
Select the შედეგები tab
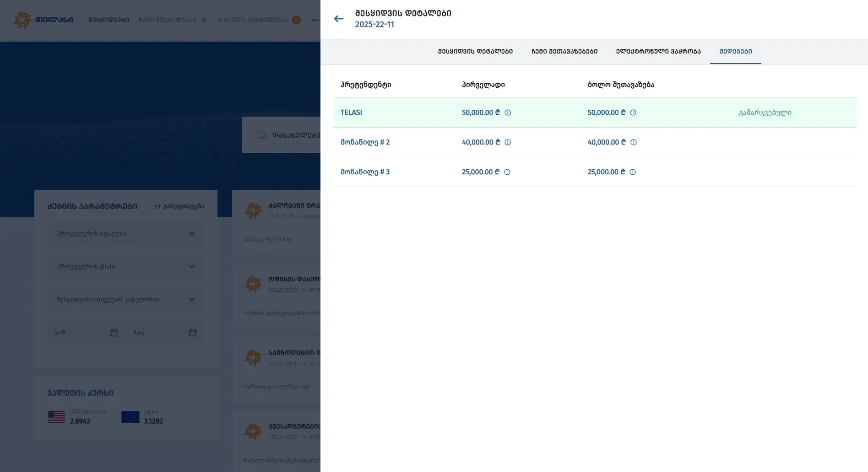735,52
